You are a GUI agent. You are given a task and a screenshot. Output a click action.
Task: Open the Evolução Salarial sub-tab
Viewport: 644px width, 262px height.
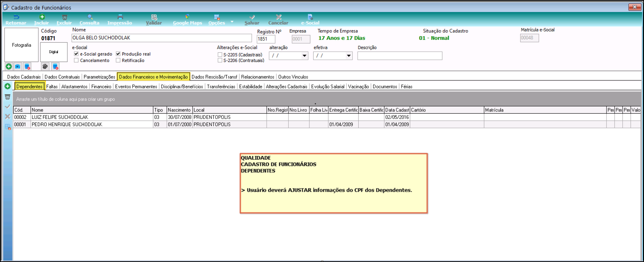[x=328, y=86]
